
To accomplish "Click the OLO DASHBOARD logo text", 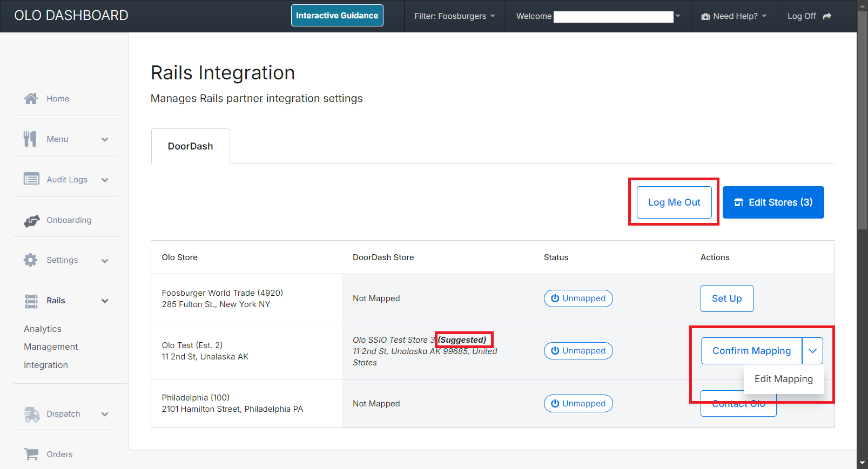I will pyautogui.click(x=71, y=16).
